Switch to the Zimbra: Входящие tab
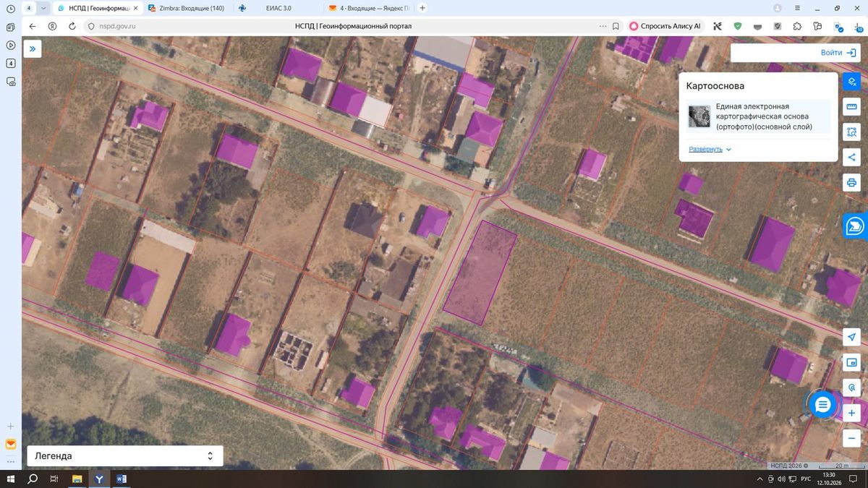868x488 pixels. pyautogui.click(x=187, y=8)
